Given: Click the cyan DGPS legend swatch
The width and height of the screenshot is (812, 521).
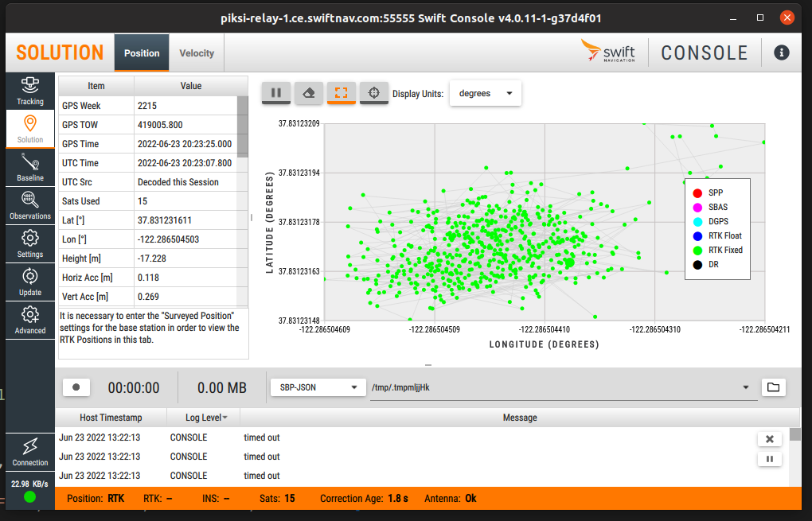Looking at the screenshot, I should pos(697,222).
